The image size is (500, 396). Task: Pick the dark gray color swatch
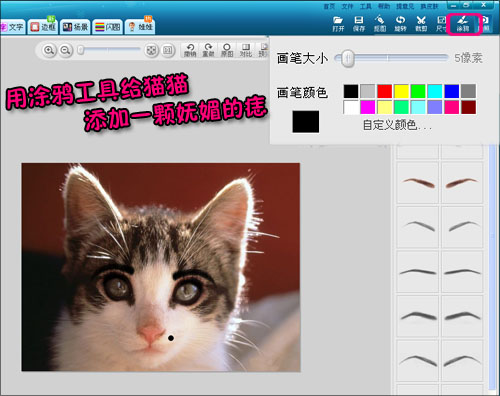468,91
